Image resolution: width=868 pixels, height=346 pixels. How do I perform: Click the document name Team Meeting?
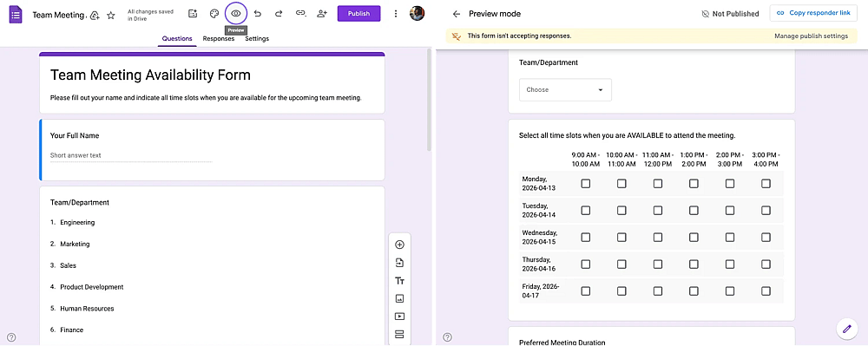[x=59, y=15]
